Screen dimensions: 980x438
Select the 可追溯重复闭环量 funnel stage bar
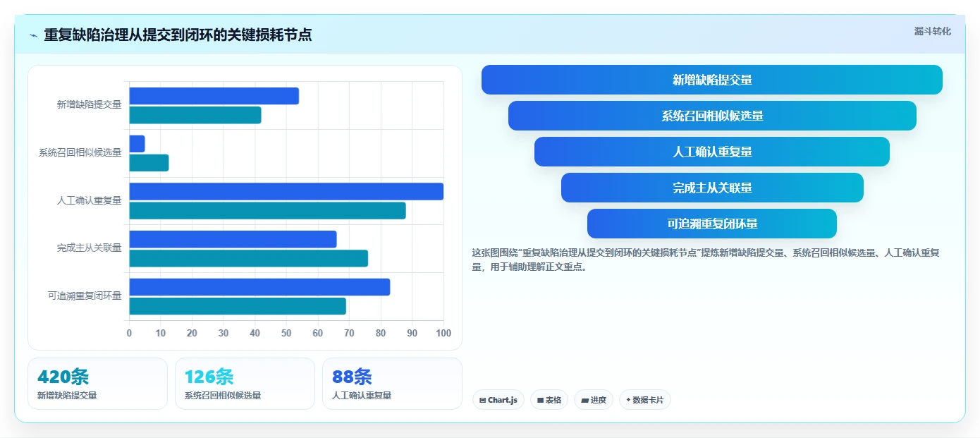pos(712,224)
